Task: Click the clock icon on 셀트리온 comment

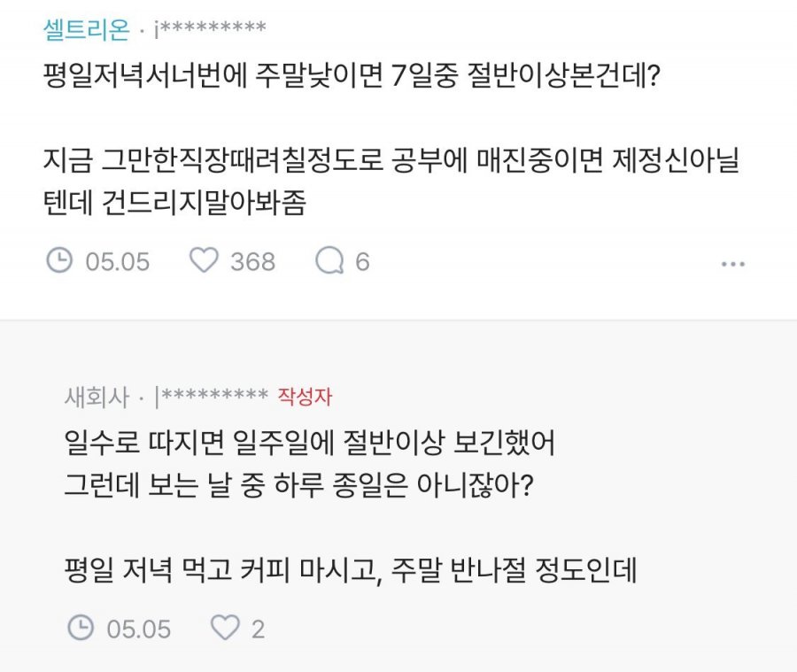Action: tap(58, 261)
